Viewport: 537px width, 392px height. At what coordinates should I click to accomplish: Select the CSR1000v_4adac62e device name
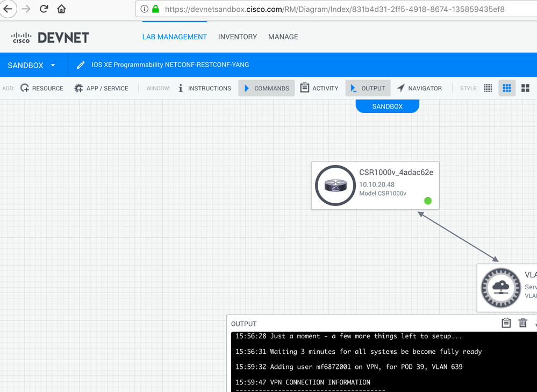(396, 173)
